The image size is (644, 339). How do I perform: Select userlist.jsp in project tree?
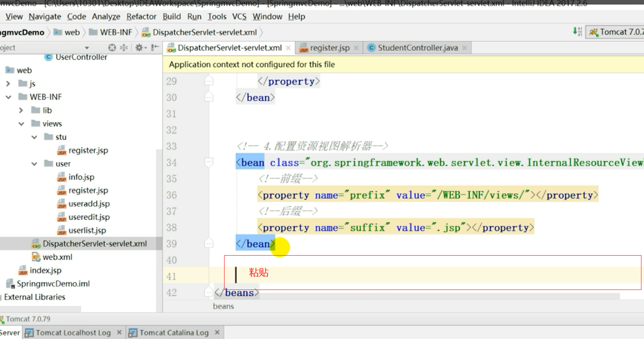coord(82,230)
